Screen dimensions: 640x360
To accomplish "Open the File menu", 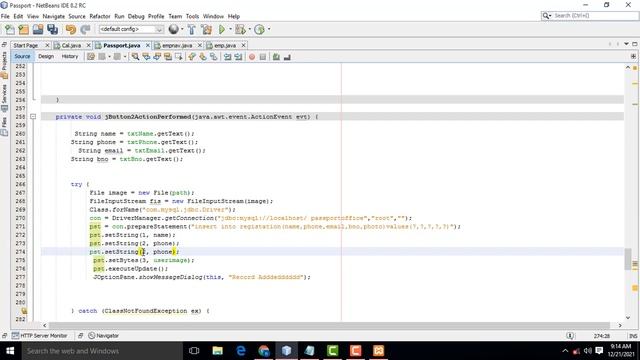I will tap(5, 16).
